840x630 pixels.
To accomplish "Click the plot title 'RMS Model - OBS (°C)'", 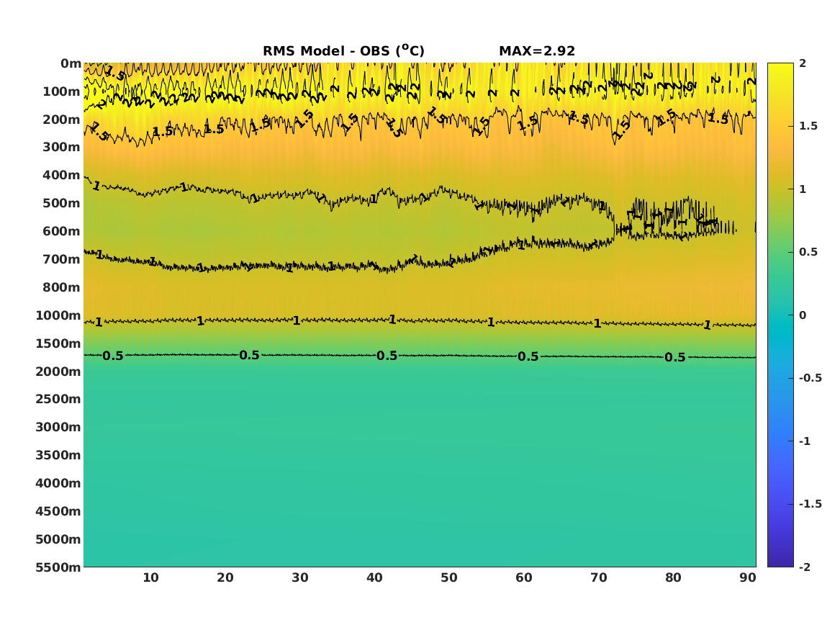I will (343, 50).
